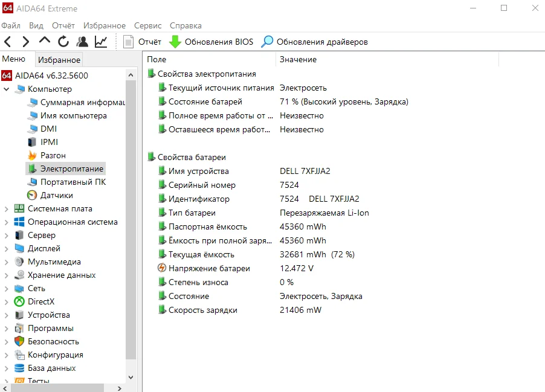Open the Отчёт menu in menu bar
Image resolution: width=545 pixels, height=392 pixels.
[63, 25]
